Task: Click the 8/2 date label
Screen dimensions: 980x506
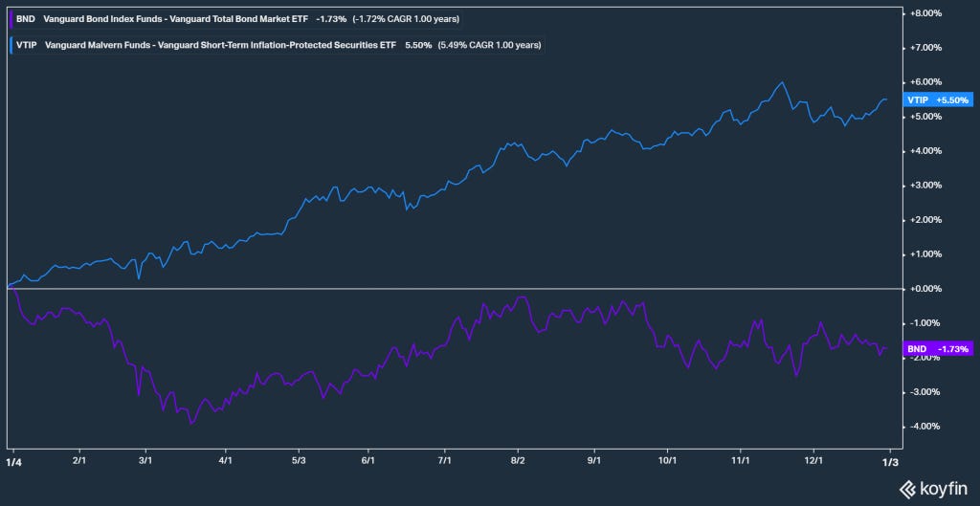Action: point(518,460)
